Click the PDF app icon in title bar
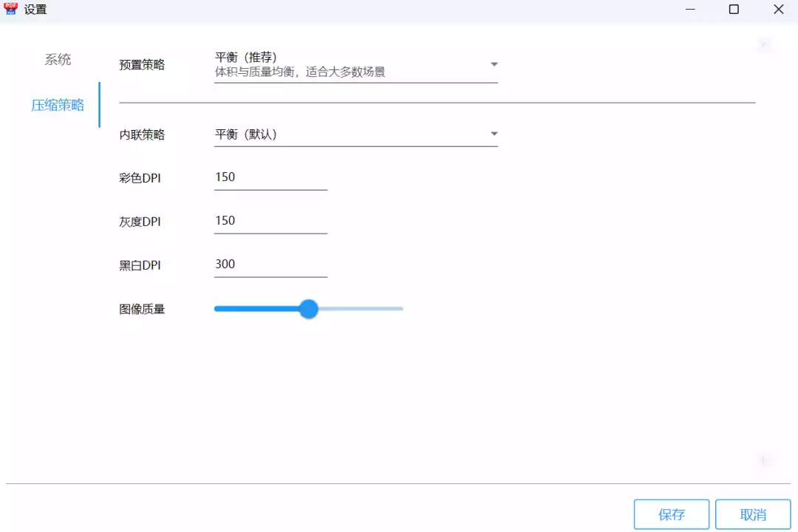The height and width of the screenshot is (532, 798). [11, 10]
